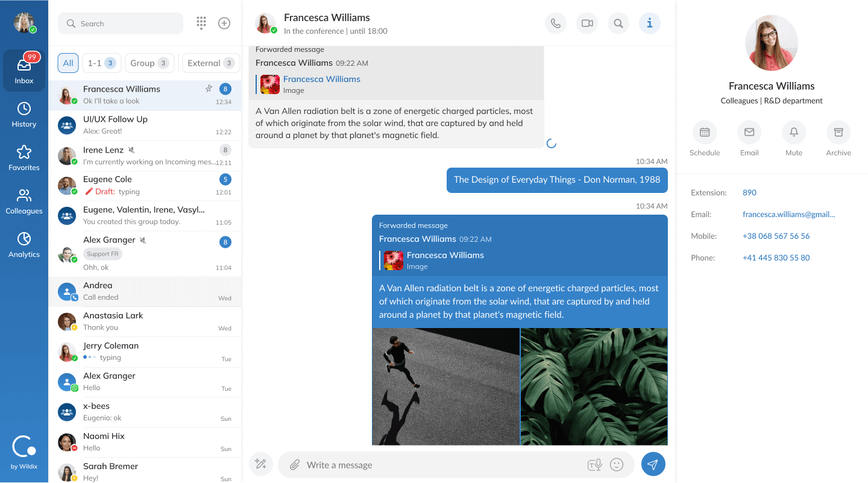
Task: Select the External filter tab
Action: point(210,63)
